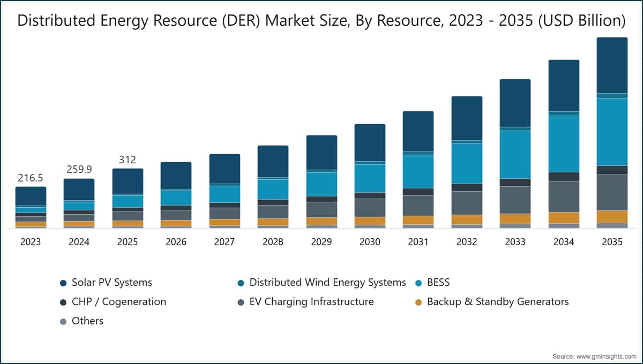Select the Backup Generators segment of the 2035 bar
Screen dimensions: 643x364
pos(612,216)
